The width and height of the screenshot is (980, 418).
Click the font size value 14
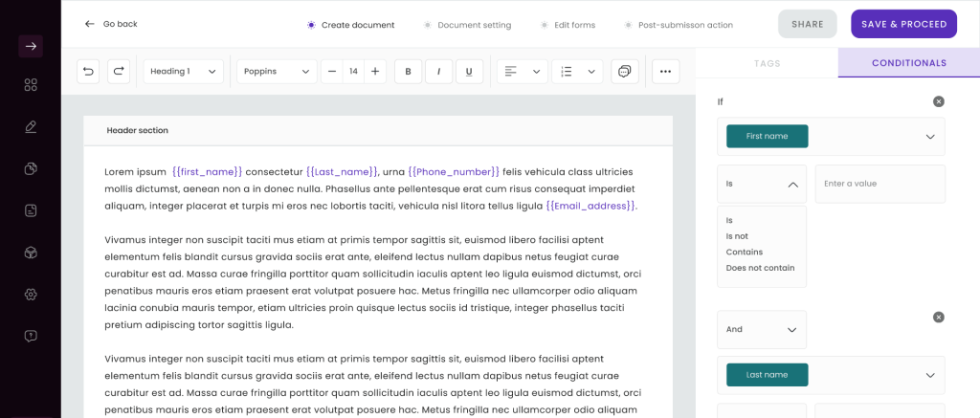point(354,71)
